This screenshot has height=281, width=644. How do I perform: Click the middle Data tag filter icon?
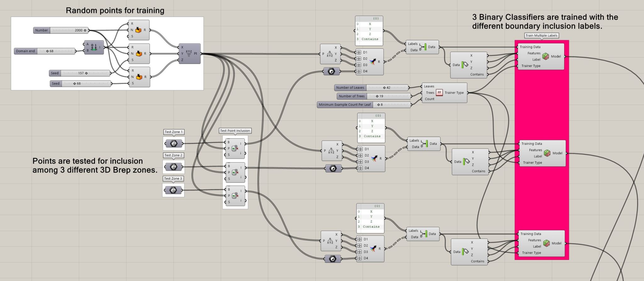tap(466, 161)
